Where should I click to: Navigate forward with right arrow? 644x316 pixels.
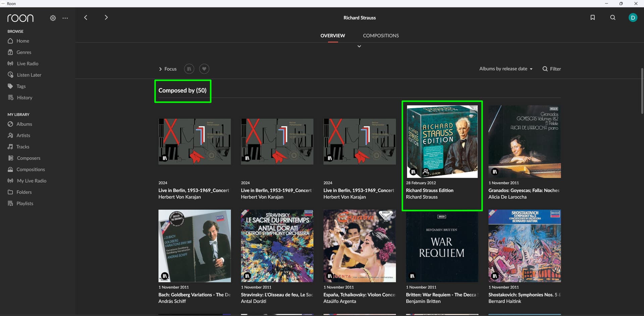(106, 17)
